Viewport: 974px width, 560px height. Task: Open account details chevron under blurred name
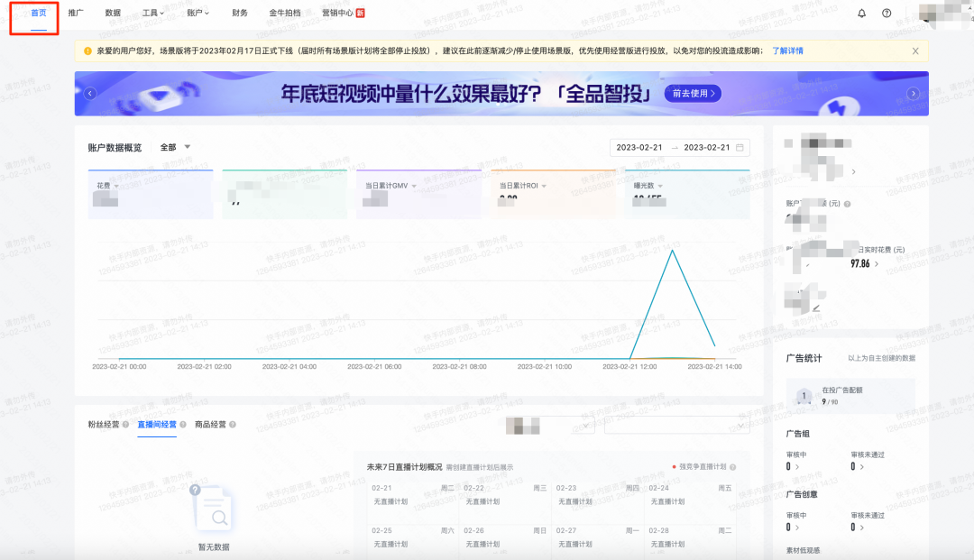pos(853,172)
